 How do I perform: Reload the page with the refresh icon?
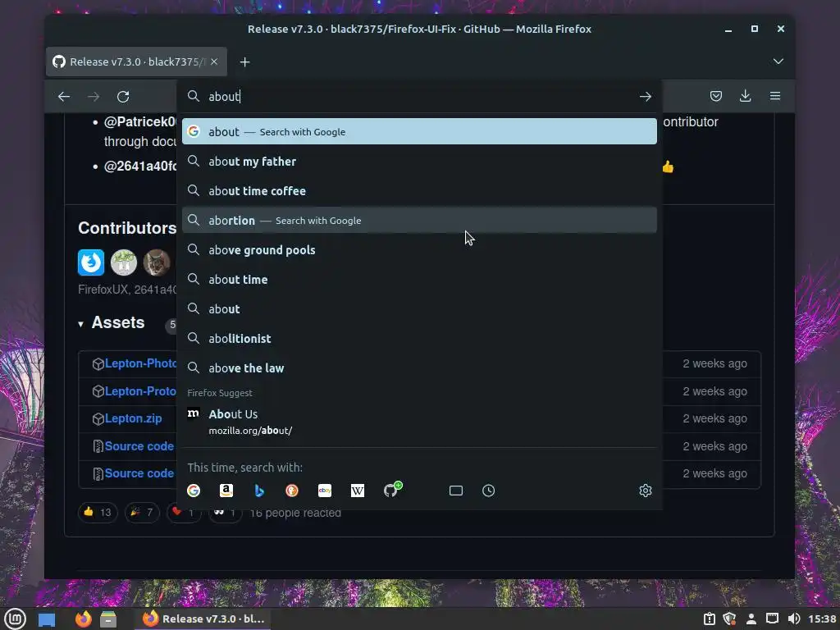tap(123, 97)
